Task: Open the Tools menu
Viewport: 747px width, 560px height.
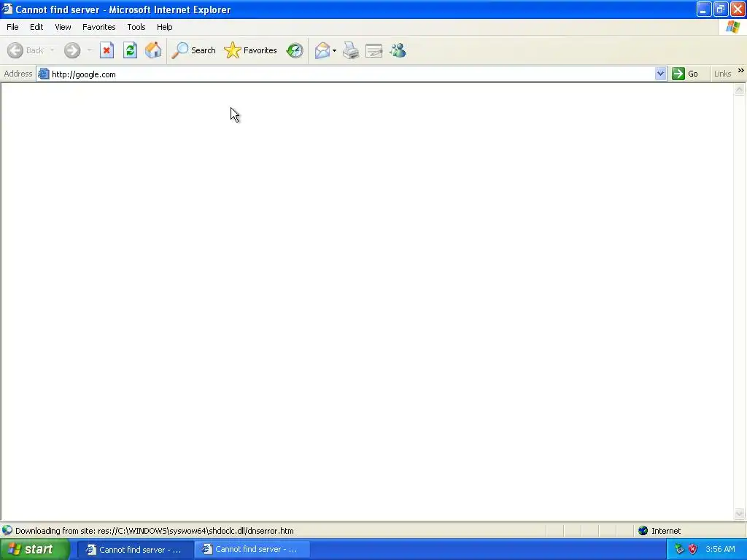Action: click(x=136, y=27)
